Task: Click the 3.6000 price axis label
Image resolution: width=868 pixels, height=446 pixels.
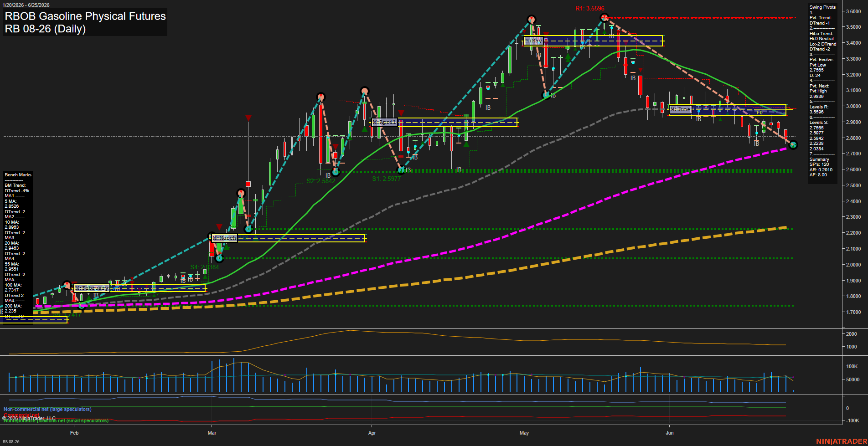Action: click(853, 12)
